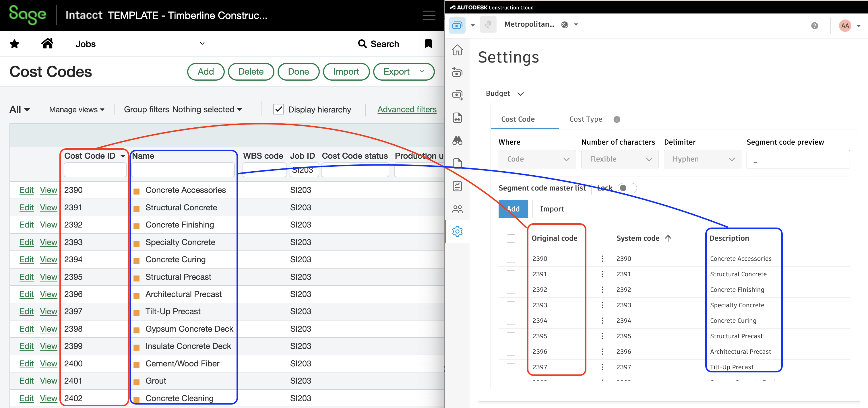Select the Cost Type tab in ACC Settings

coord(585,120)
